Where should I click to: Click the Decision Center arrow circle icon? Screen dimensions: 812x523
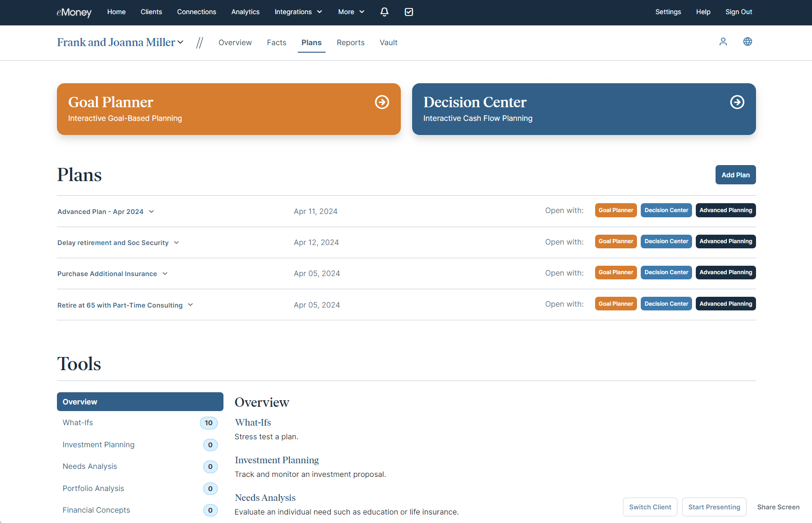737,102
